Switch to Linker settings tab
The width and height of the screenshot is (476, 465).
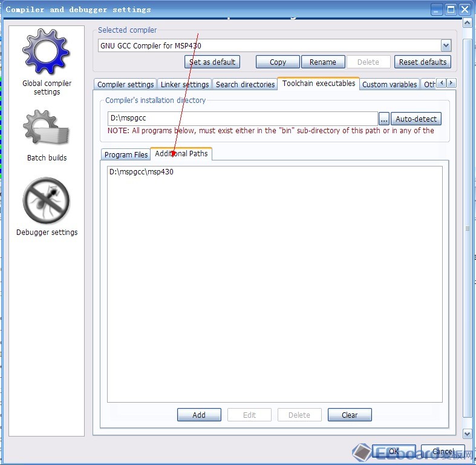click(184, 85)
